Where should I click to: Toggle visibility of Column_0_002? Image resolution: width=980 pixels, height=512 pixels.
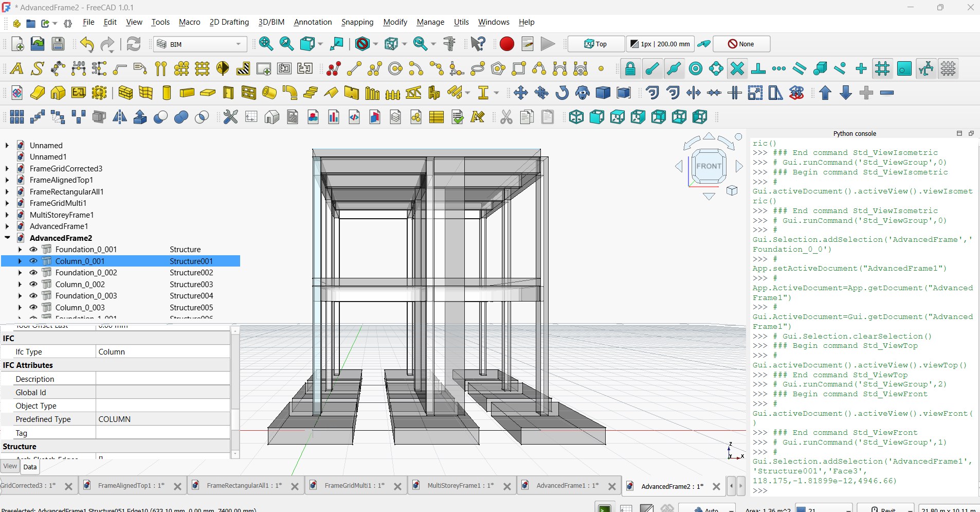click(33, 285)
